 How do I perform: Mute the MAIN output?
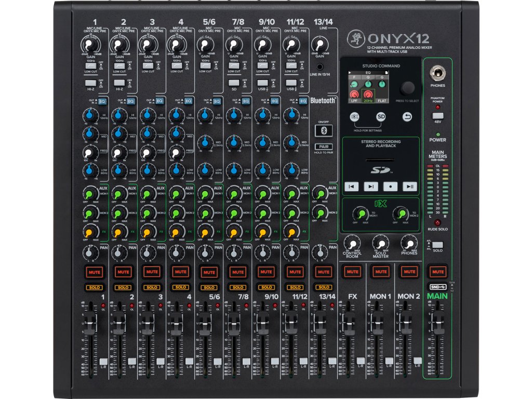(437, 272)
